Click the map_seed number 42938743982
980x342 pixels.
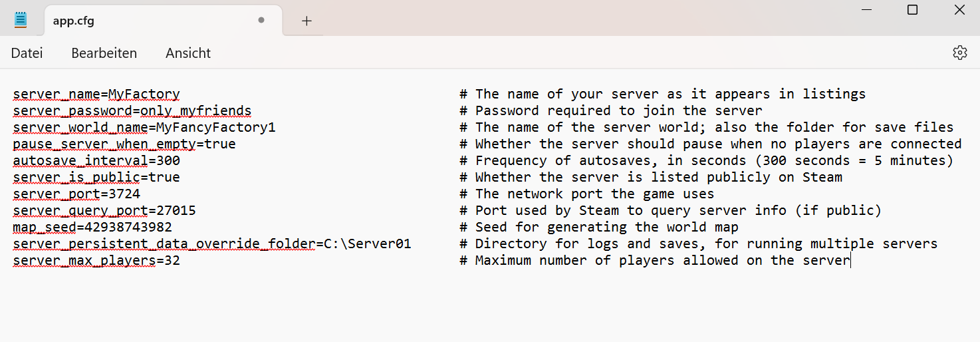[128, 228]
